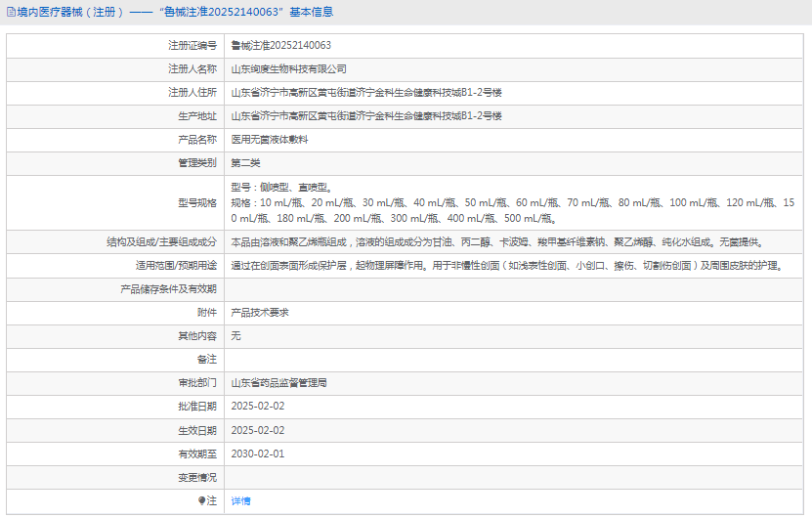Click attachment 产品技术要求
812x518 pixels.
click(260, 313)
